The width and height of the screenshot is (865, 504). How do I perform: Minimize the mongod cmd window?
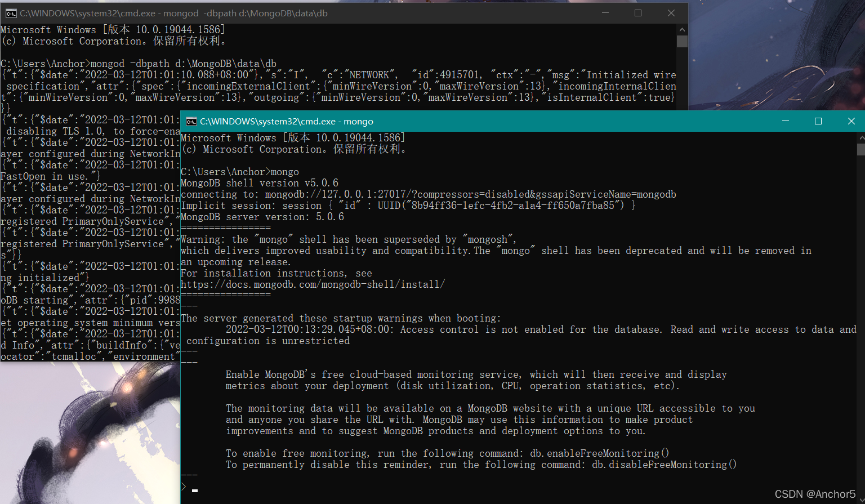(x=605, y=13)
